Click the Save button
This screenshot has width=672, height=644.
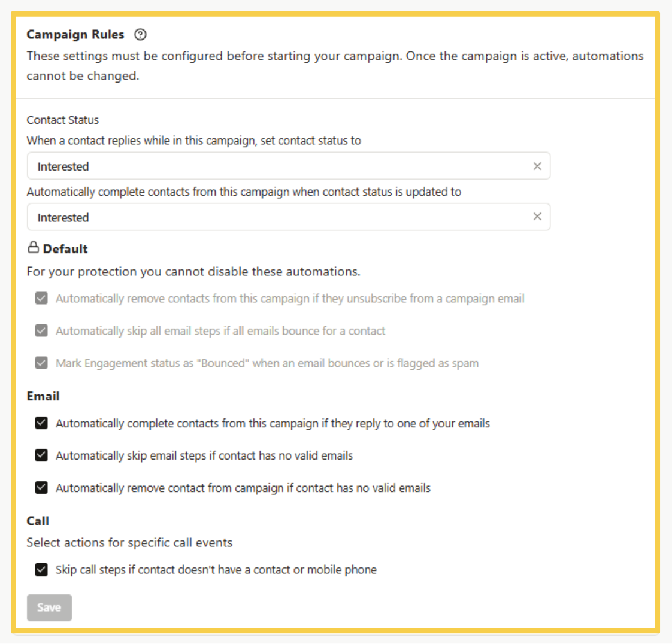point(49,607)
